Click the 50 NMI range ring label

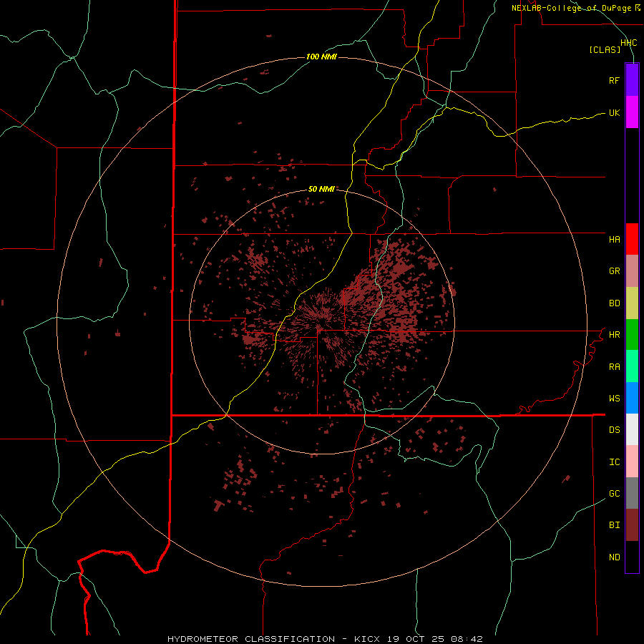pyautogui.click(x=321, y=189)
